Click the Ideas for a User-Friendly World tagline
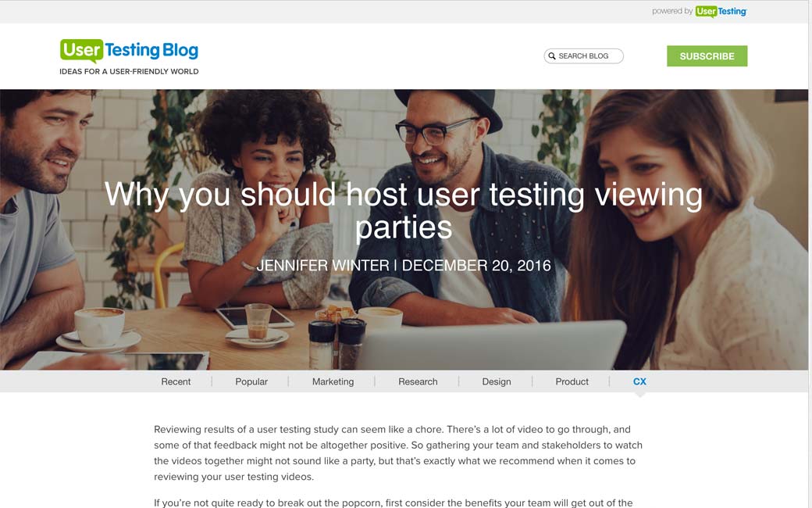This screenshot has height=508, width=812. [129, 72]
